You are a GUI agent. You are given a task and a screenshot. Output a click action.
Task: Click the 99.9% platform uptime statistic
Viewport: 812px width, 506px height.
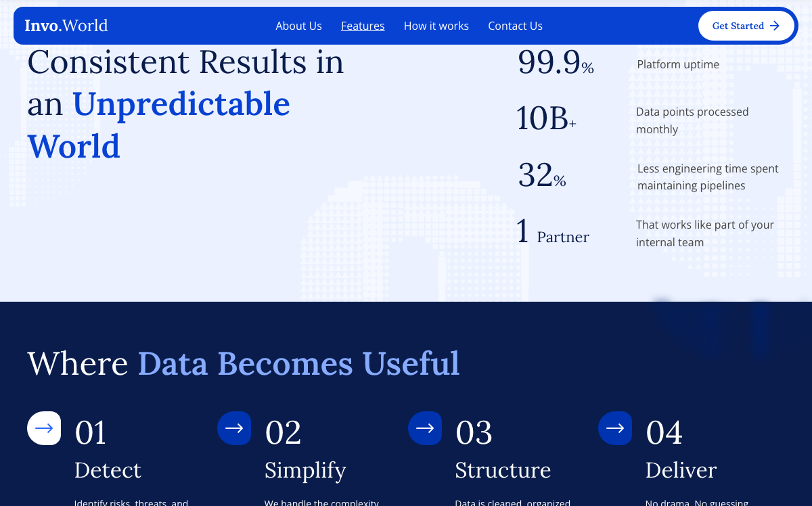(x=556, y=63)
